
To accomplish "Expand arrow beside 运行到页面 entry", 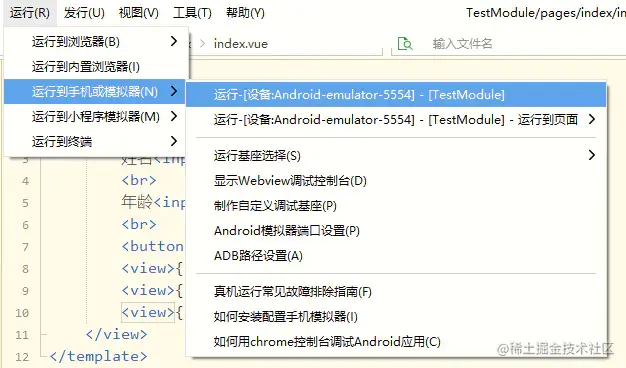I will tap(592, 119).
